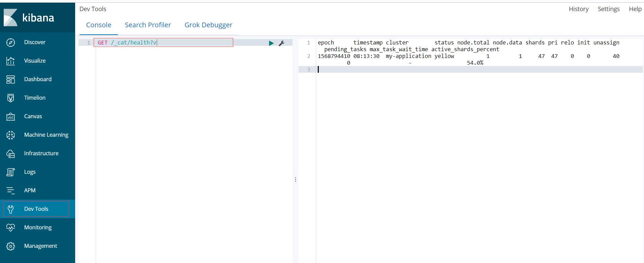Click the epoch value 1568794410
Image resolution: width=644 pixels, height=263 pixels.
tap(334, 56)
